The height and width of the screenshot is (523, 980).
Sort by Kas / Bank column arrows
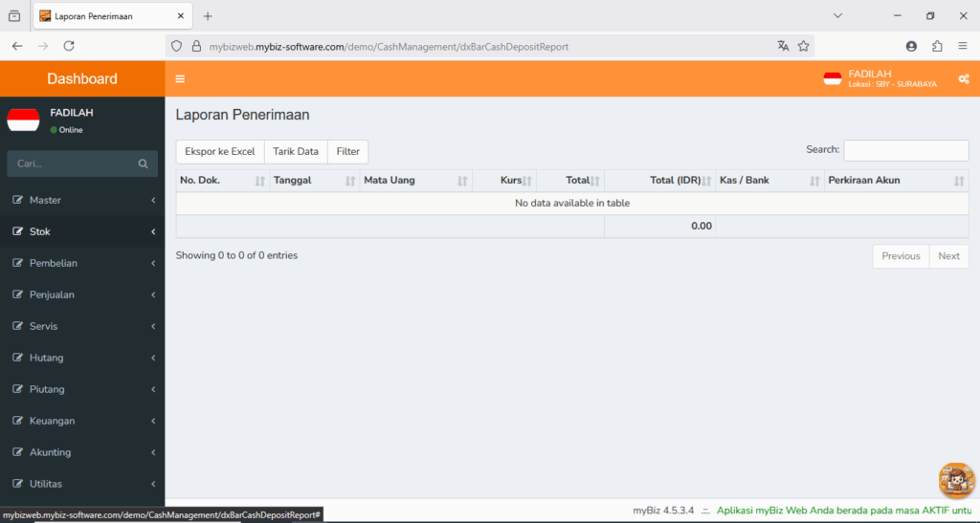click(x=814, y=181)
